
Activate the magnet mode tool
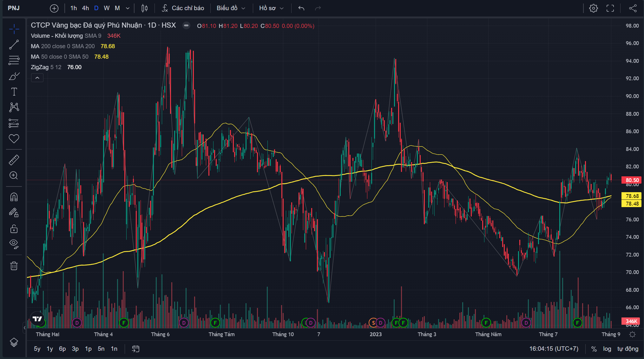14,197
